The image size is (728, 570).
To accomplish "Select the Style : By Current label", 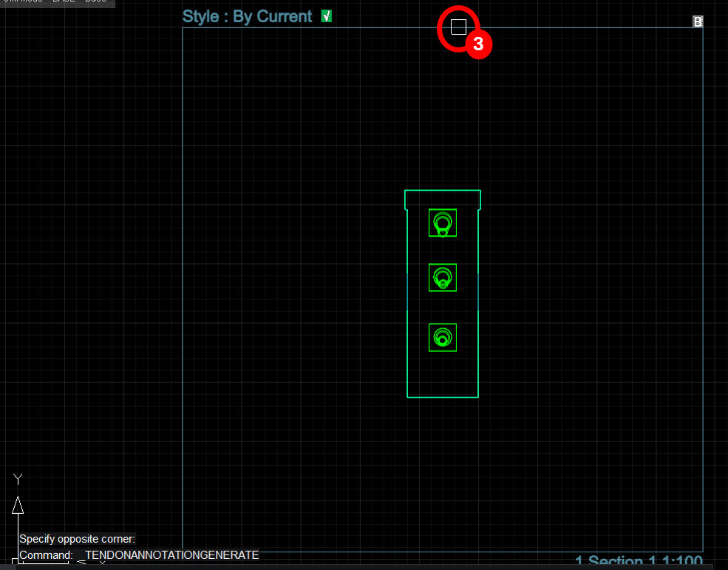I will coord(247,16).
